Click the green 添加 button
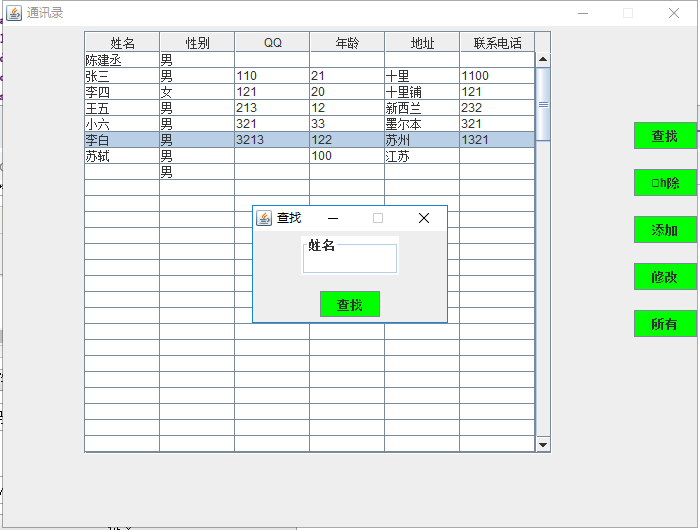This screenshot has width=700, height=530. click(x=665, y=230)
